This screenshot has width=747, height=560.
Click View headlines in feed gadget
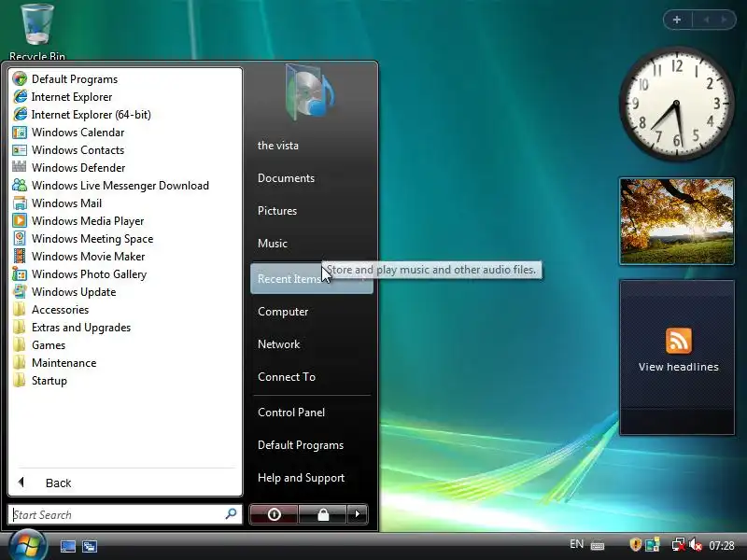pyautogui.click(x=679, y=367)
